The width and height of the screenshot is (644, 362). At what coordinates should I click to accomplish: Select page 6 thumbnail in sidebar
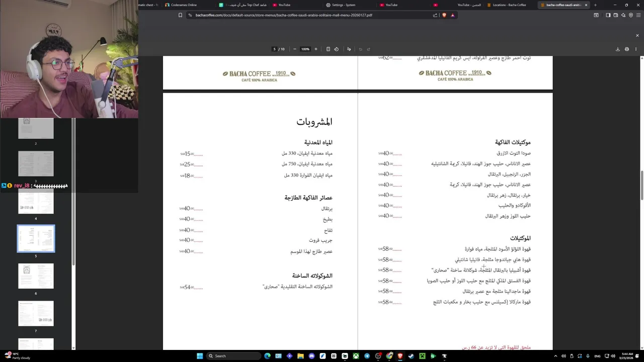pos(36,276)
